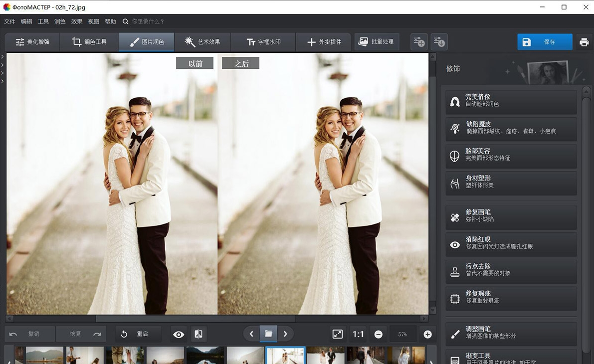Click the folder icon between the arrows
Viewport: 594px width, 364px height.
268,334
